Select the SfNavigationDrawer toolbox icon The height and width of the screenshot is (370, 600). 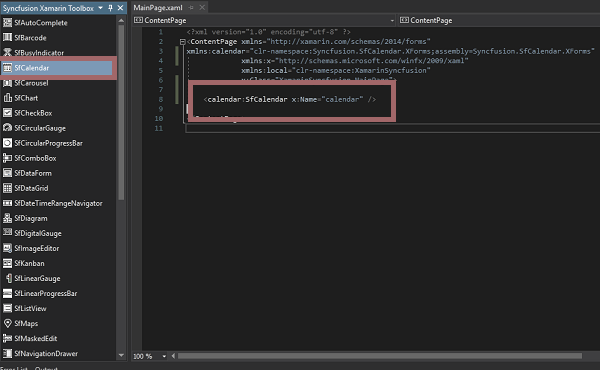pos(7,353)
